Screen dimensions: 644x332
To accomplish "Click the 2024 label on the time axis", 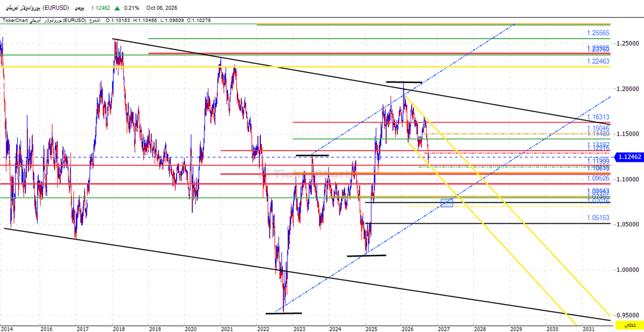I will point(335,328).
